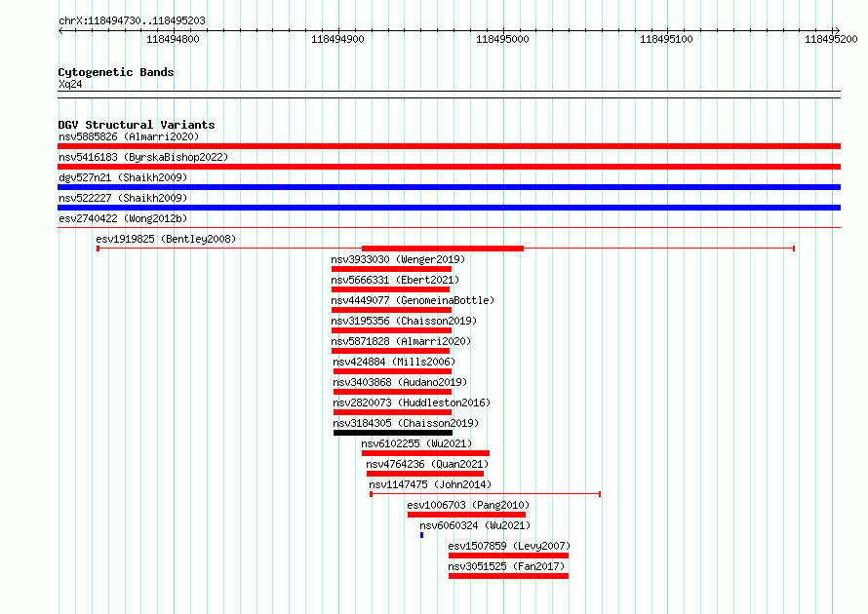This screenshot has height=614, width=868.
Task: Click the red bar for nsv3403868
Action: [392, 392]
